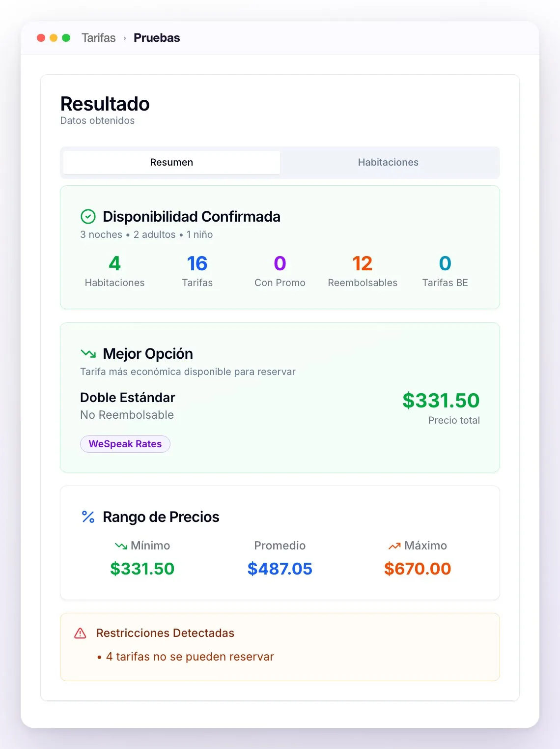Click the Precio total label

click(454, 420)
